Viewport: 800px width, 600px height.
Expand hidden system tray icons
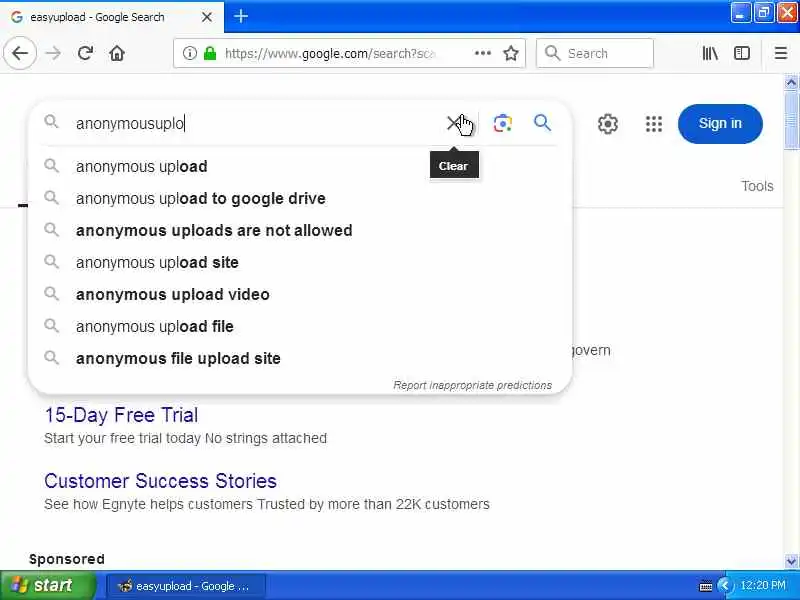[x=723, y=586]
